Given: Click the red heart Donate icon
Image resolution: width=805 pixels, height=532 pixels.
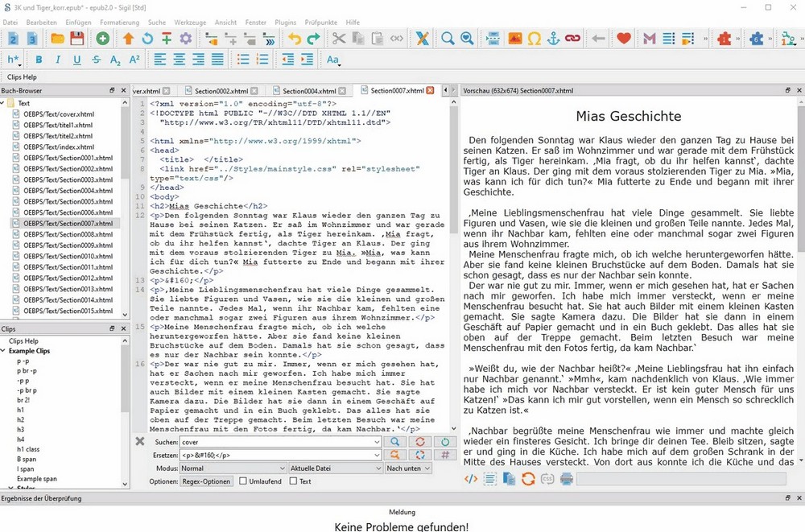Looking at the screenshot, I should 623,38.
